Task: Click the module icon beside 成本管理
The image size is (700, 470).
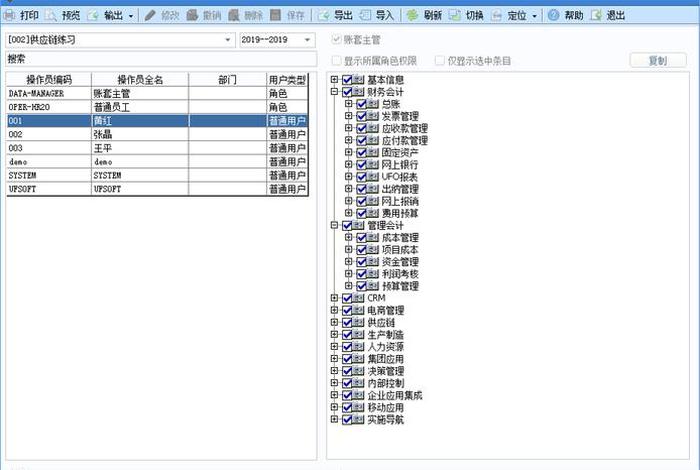Action: pos(373,237)
